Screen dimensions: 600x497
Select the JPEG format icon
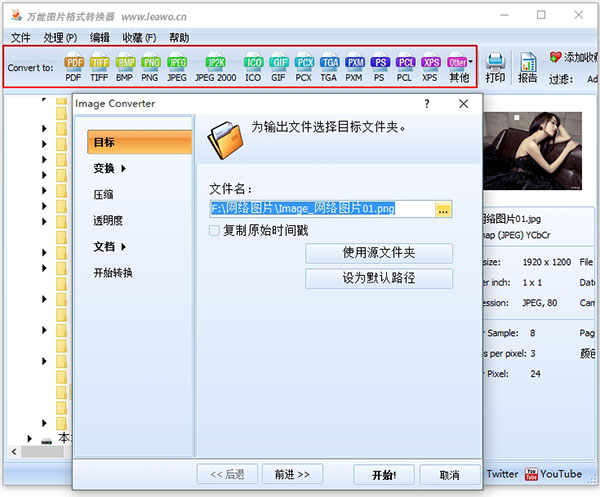pos(176,67)
